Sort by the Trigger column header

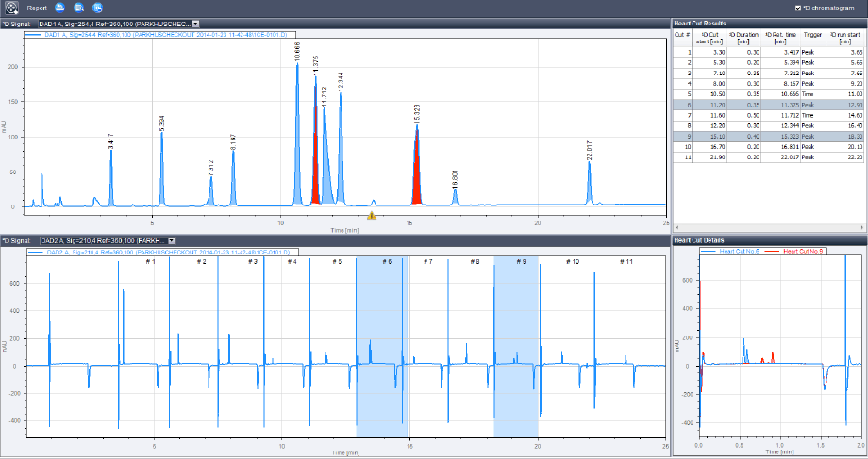pyautogui.click(x=811, y=35)
